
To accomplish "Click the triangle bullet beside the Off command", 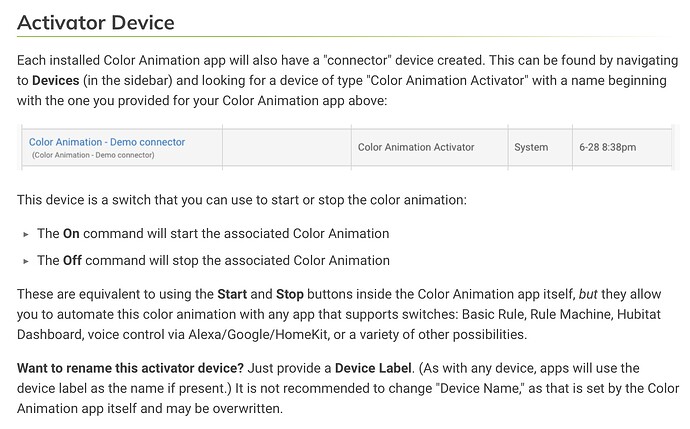I will click(26, 261).
